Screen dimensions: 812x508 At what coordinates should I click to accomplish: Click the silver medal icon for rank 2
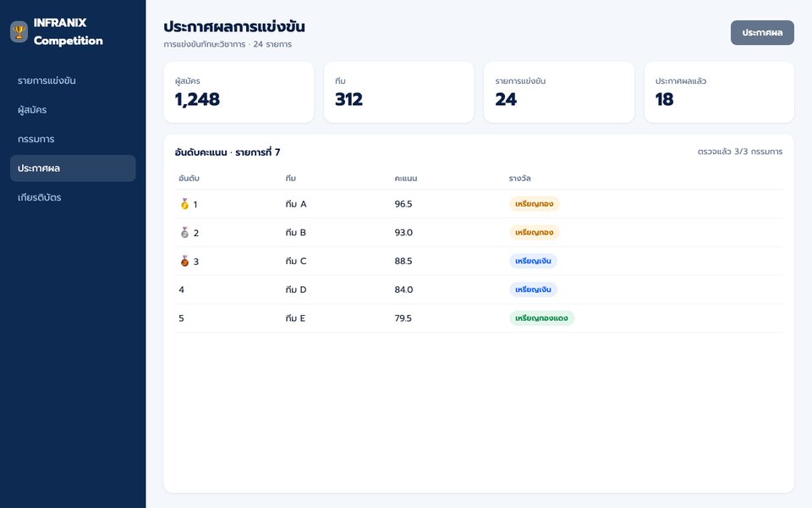tap(184, 232)
